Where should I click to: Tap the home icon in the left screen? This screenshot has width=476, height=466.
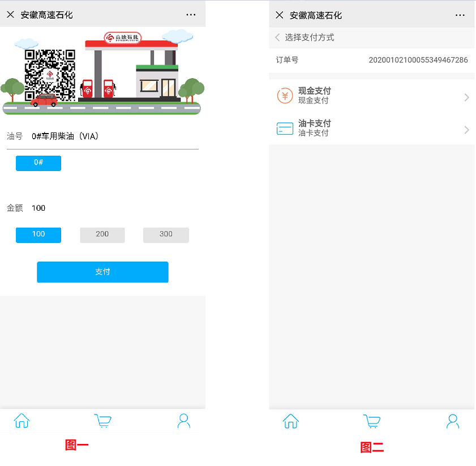pyautogui.click(x=22, y=421)
